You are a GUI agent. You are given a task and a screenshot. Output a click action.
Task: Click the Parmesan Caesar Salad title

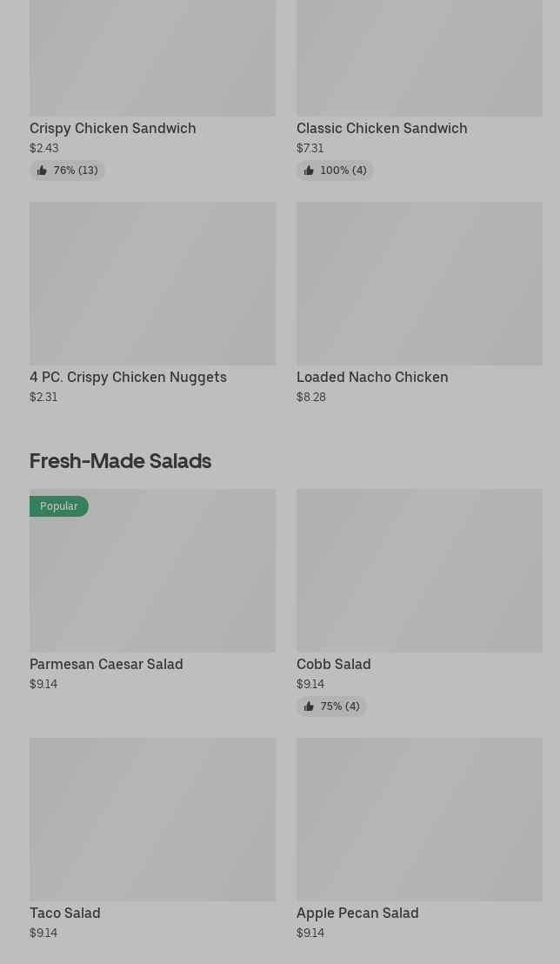tap(106, 664)
